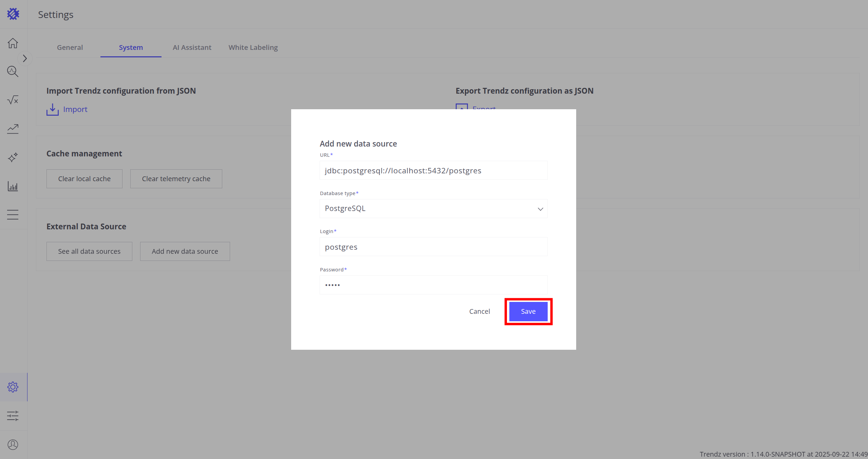Open the user profile sidebar icon
868x459 pixels.
click(x=13, y=444)
